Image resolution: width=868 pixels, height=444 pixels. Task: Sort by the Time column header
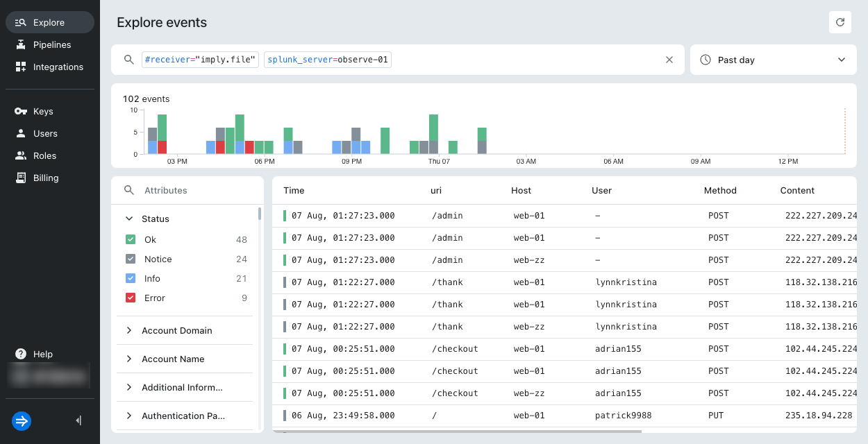294,190
